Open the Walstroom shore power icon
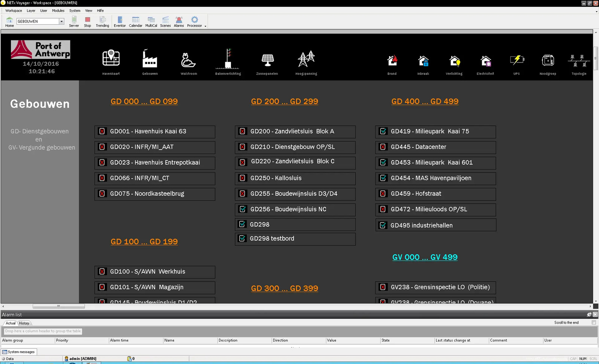Image resolution: width=599 pixels, height=364 pixels. pyautogui.click(x=189, y=59)
